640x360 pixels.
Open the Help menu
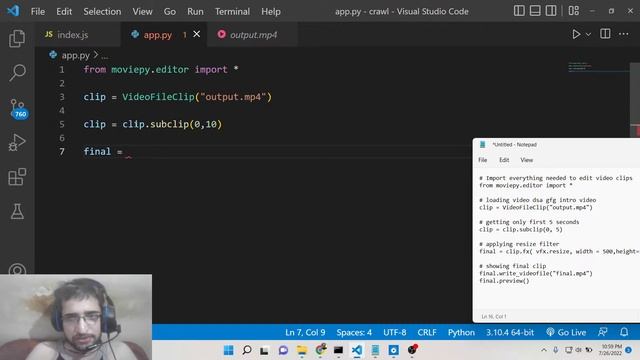pos(271,11)
